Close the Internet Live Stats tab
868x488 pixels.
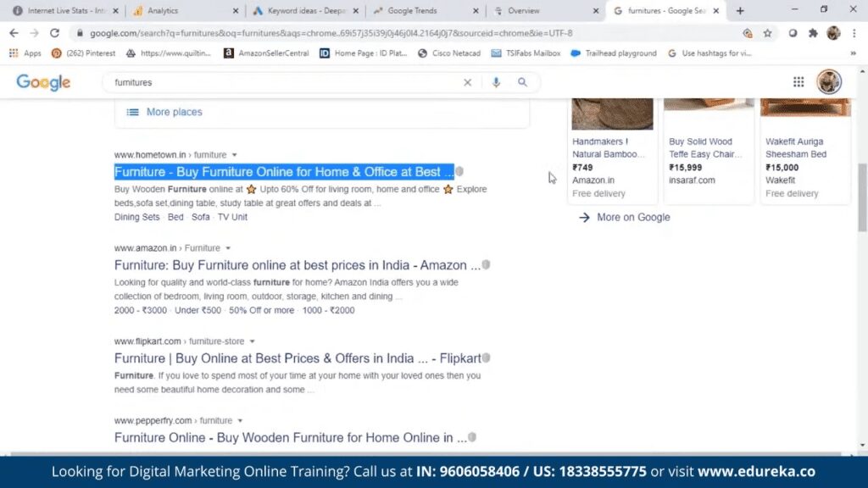[115, 10]
